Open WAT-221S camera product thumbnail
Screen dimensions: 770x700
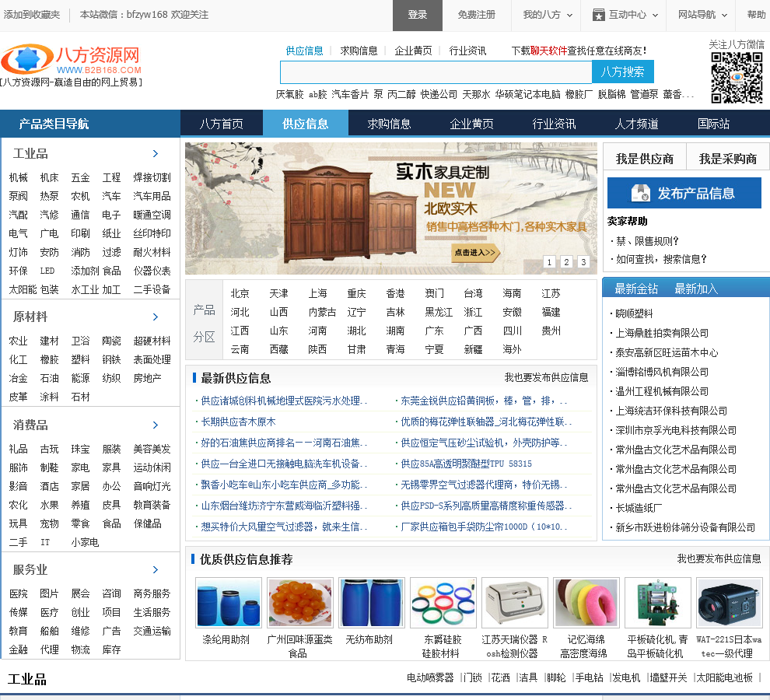coord(729,603)
